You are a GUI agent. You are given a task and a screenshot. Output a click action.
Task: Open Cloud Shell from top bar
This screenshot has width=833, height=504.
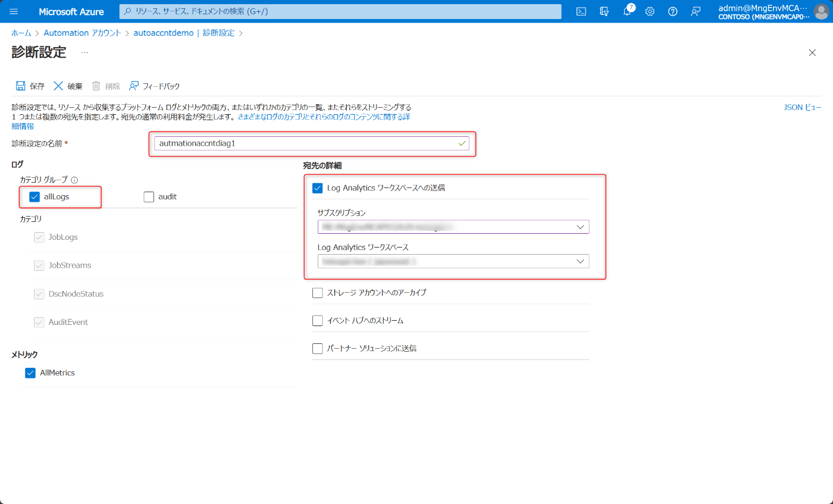(x=581, y=11)
